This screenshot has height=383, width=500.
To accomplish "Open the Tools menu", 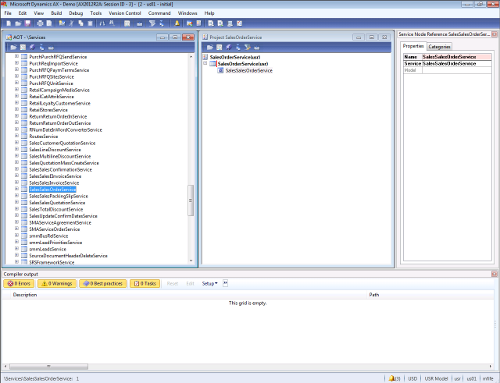I will (96, 13).
